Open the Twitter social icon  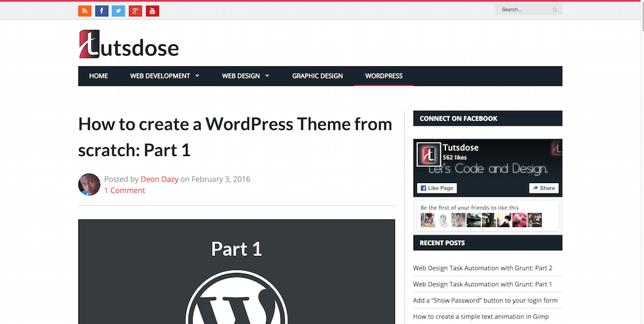pyautogui.click(x=118, y=11)
